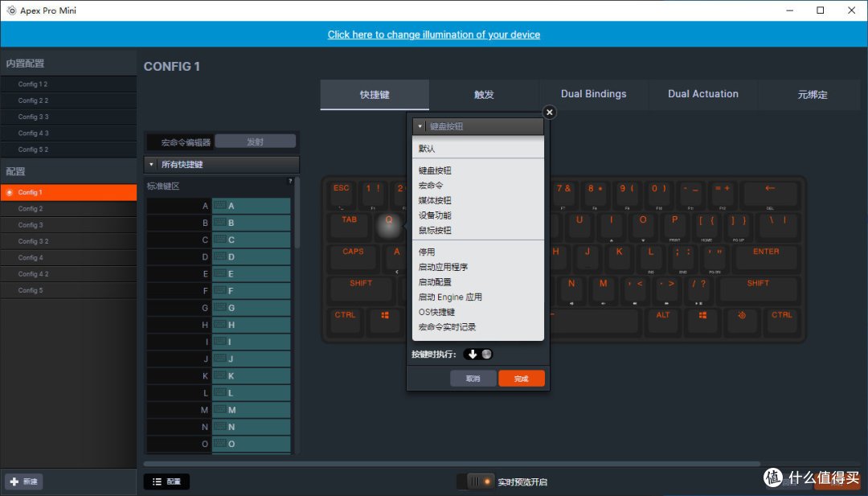
Task: Select the ESC key on keyboard layout
Action: point(342,193)
